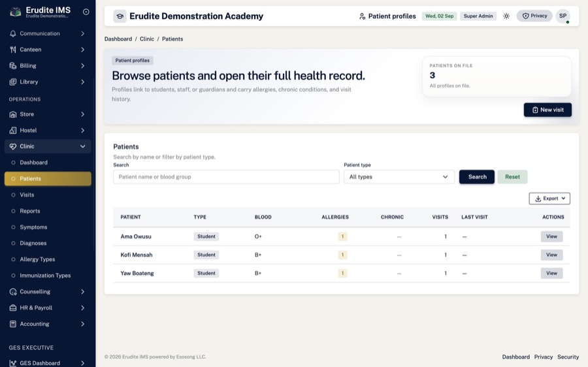
Task: Expand the Canteen menu chevron
Action: point(82,50)
